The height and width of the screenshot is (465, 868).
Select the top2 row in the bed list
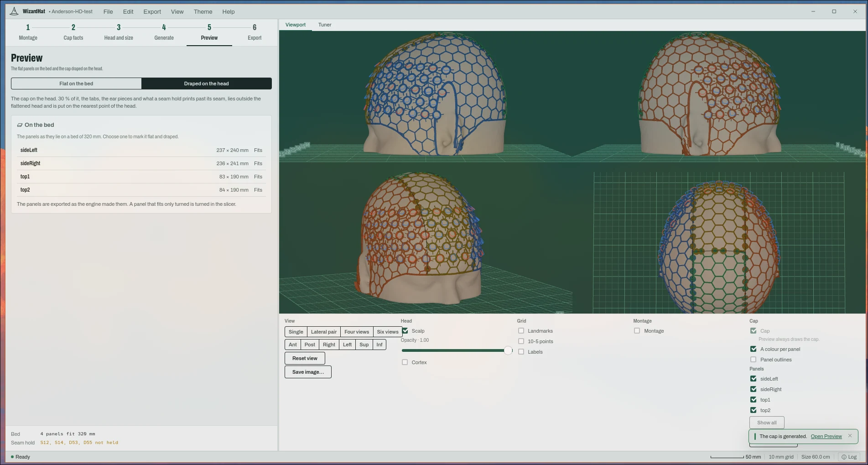[x=141, y=190]
